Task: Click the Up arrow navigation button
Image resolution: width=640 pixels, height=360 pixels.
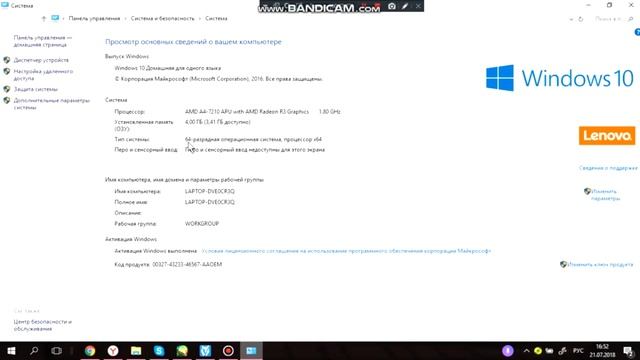Action: [x=44, y=18]
